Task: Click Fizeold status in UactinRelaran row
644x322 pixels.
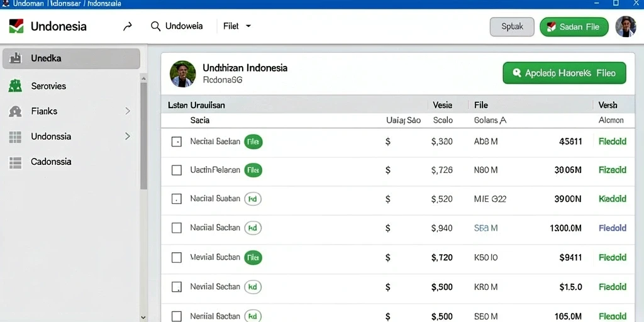Action: (613, 170)
